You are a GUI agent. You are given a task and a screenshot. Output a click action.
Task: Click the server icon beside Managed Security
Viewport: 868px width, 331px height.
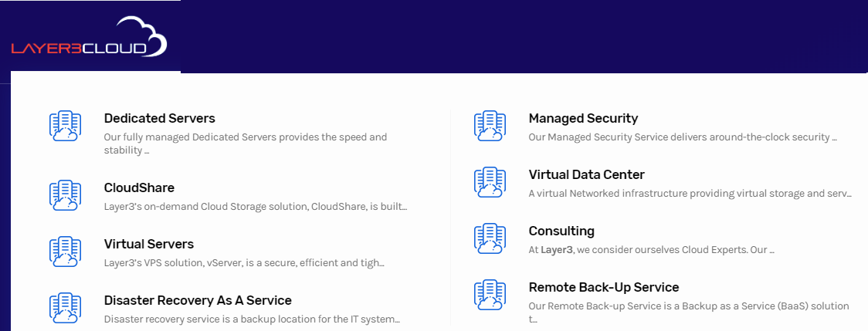490,126
